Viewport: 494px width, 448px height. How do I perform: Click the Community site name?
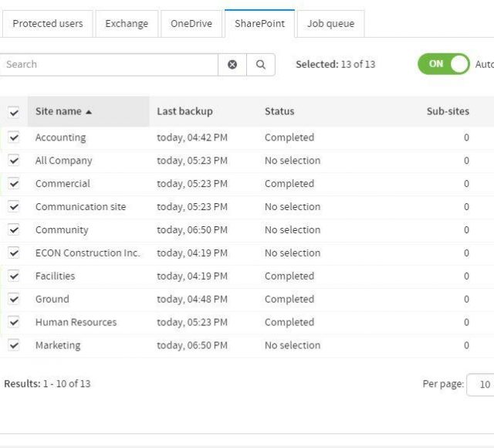62,230
